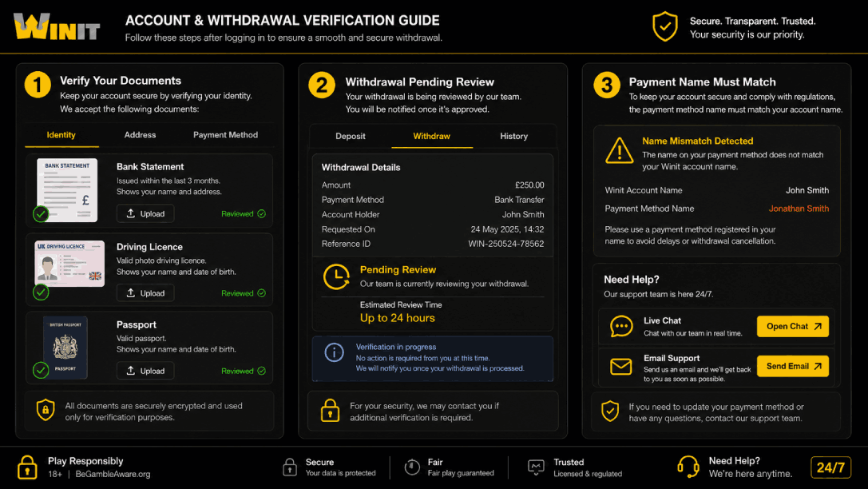Click the footer headset help icon
This screenshot has height=489, width=868.
[x=688, y=467]
